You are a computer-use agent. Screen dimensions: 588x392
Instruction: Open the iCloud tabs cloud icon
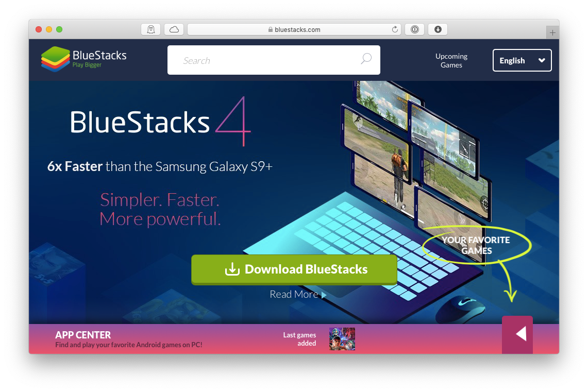[174, 29]
